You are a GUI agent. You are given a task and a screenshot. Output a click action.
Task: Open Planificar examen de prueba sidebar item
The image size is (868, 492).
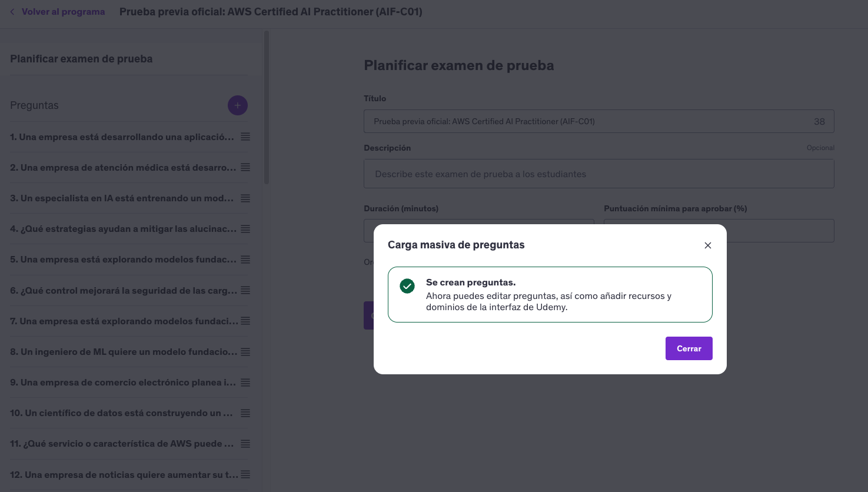81,59
